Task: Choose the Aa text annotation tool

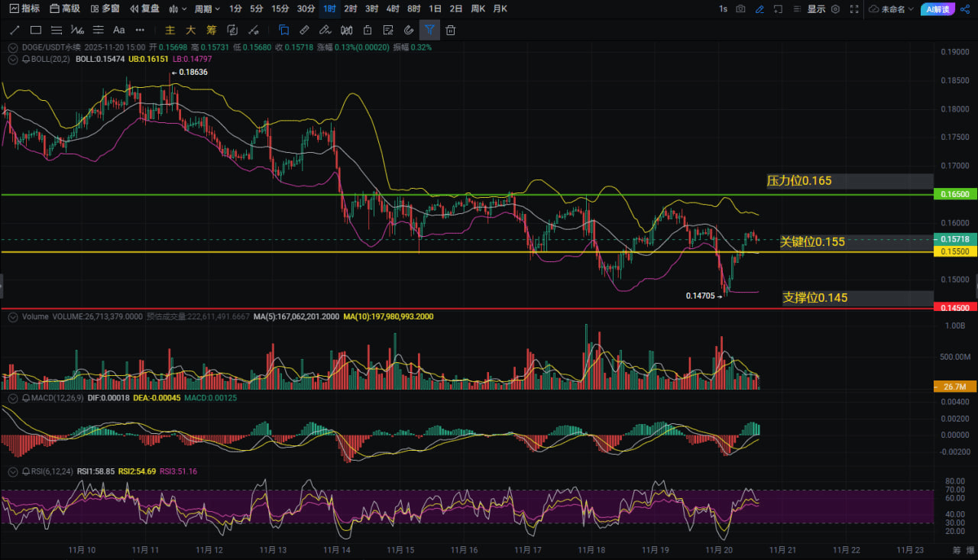Action: pyautogui.click(x=118, y=31)
